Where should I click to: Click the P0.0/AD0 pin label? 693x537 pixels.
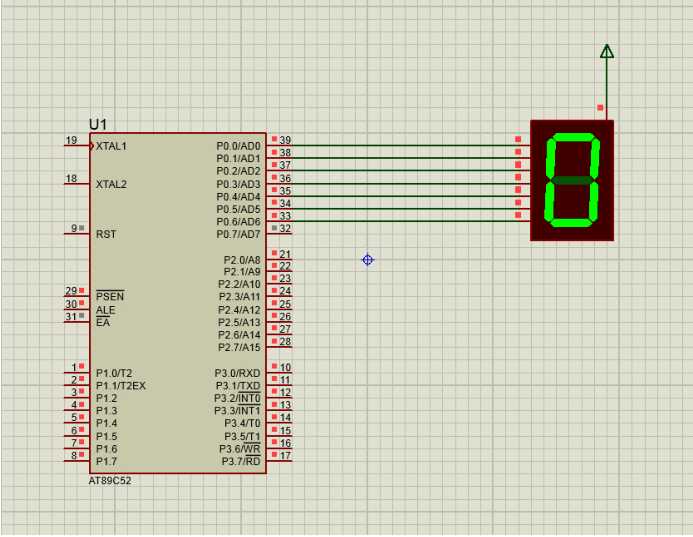coord(238,146)
